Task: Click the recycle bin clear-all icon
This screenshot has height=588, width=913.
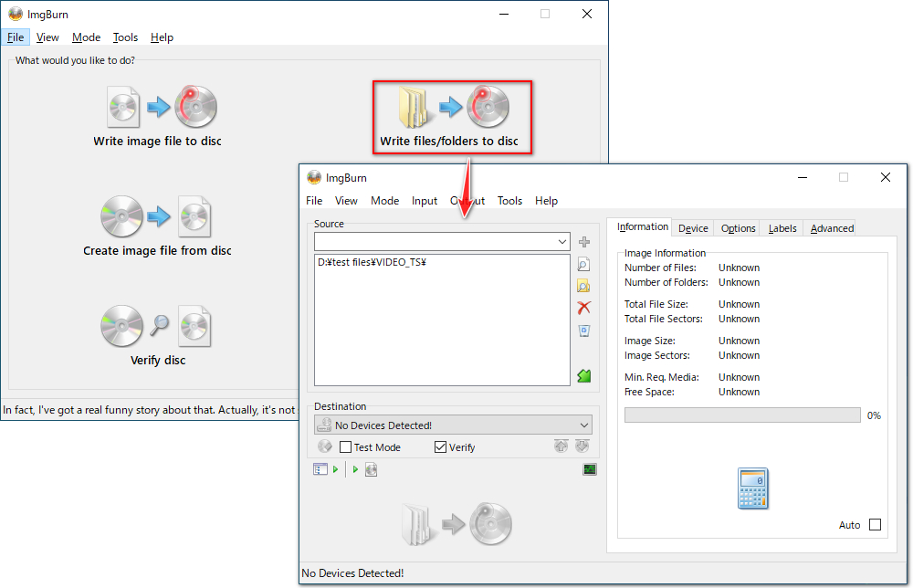Action: pyautogui.click(x=584, y=330)
